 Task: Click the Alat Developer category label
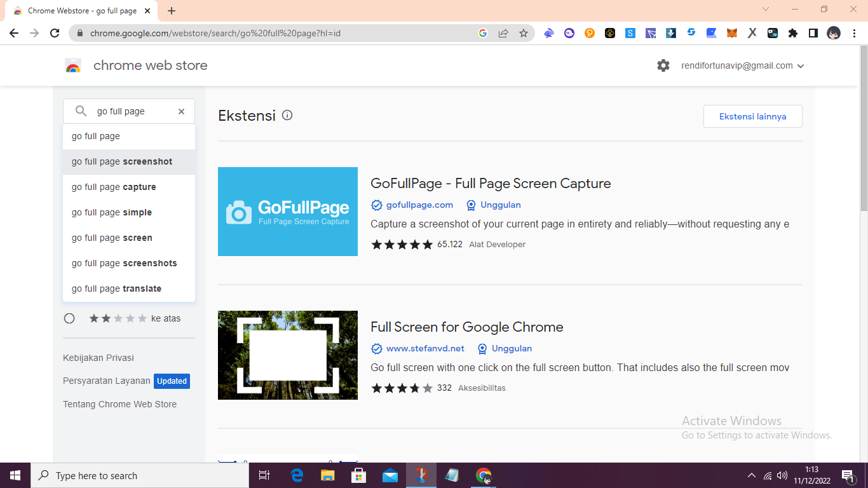click(x=498, y=244)
